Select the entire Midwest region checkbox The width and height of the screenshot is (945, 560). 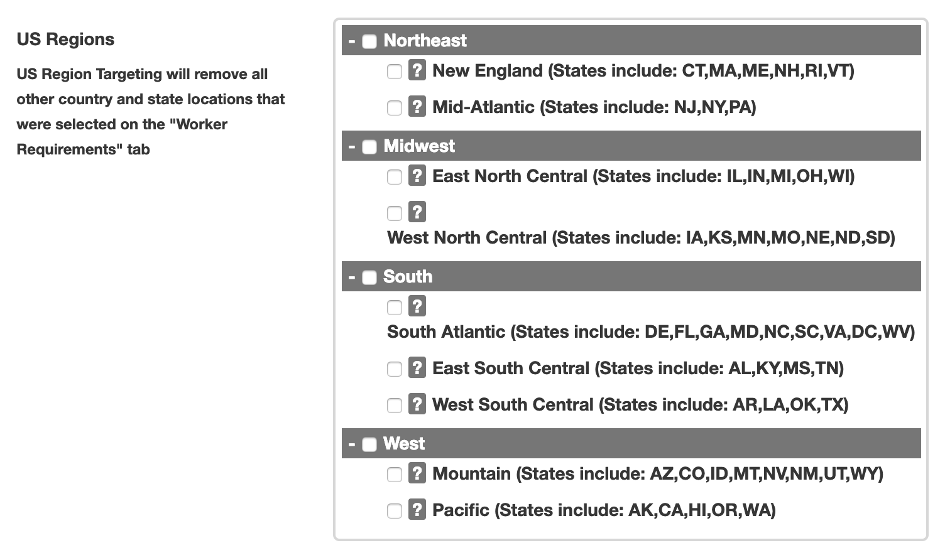coord(369,147)
